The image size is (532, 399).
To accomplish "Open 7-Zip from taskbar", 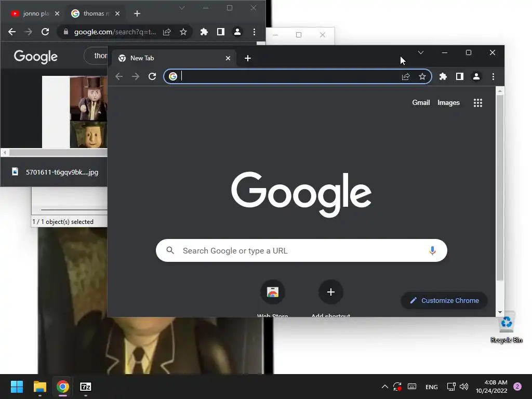I will pos(86,387).
